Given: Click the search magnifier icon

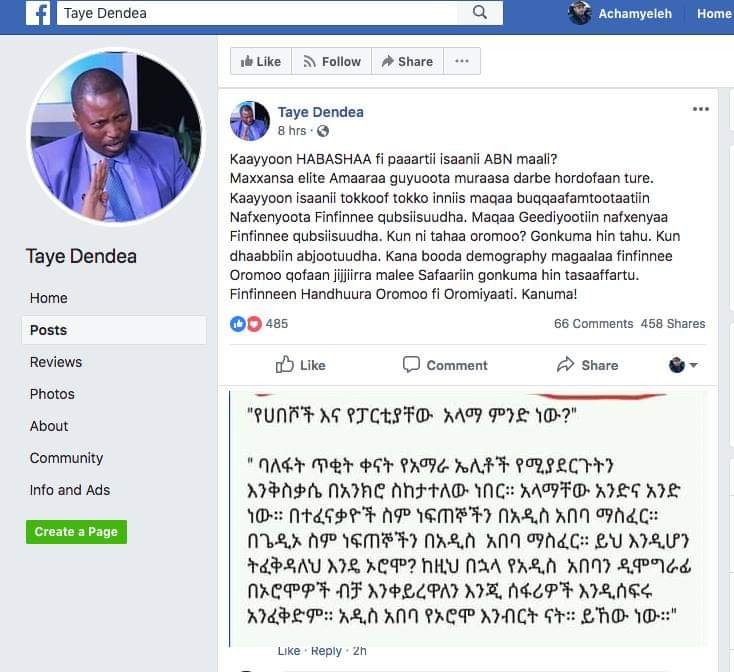Looking at the screenshot, I should tap(480, 13).
